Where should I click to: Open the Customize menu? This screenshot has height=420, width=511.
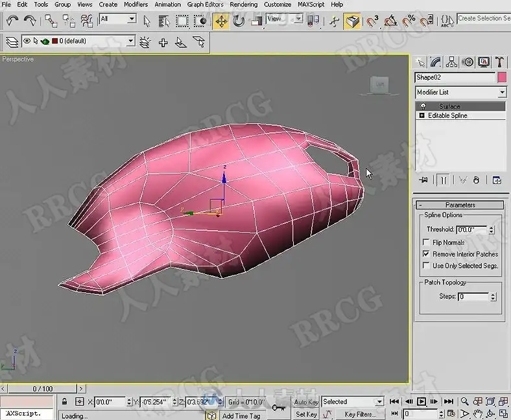[x=278, y=5]
